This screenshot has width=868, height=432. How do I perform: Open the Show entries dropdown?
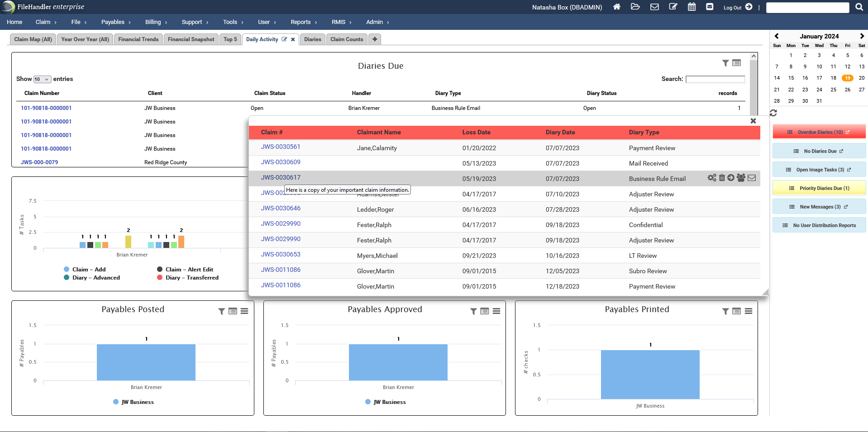click(43, 79)
